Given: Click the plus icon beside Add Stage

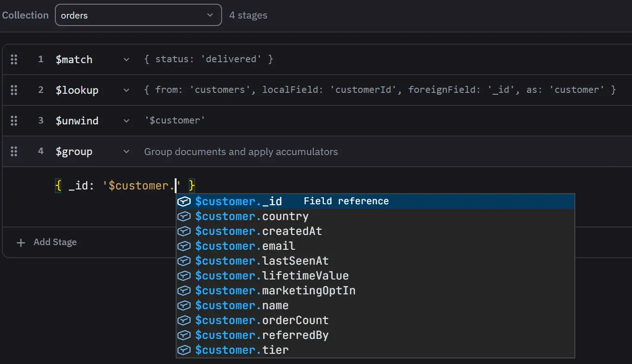Looking at the screenshot, I should click(x=21, y=242).
